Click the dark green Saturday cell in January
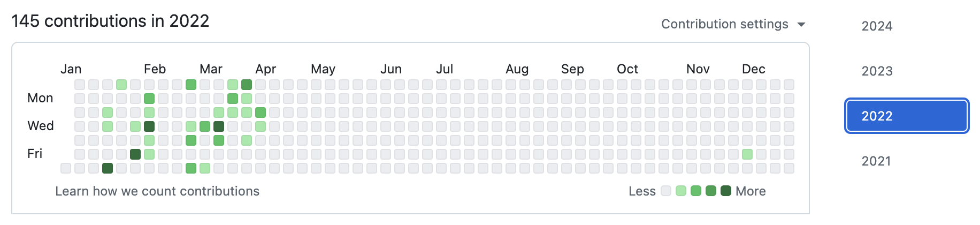 click(x=108, y=168)
